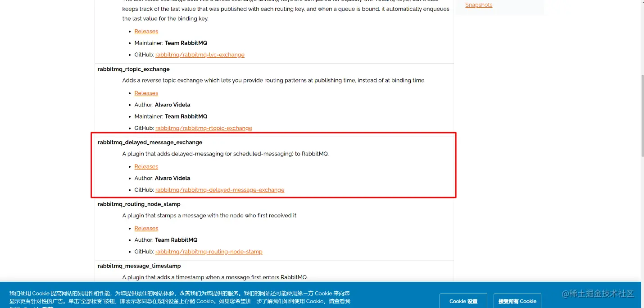Viewport: 644px width, 308px height.
Task: Open the Snapshots sidebar link
Action: point(479,5)
